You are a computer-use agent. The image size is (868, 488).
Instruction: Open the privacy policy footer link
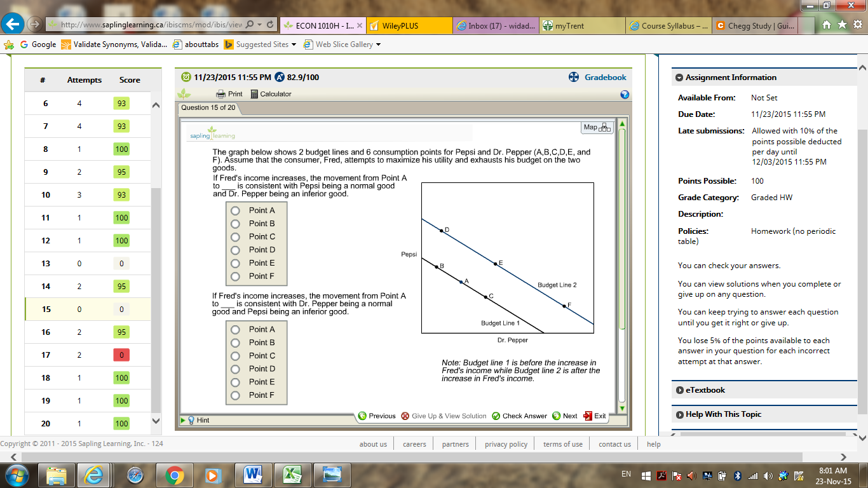coord(506,444)
